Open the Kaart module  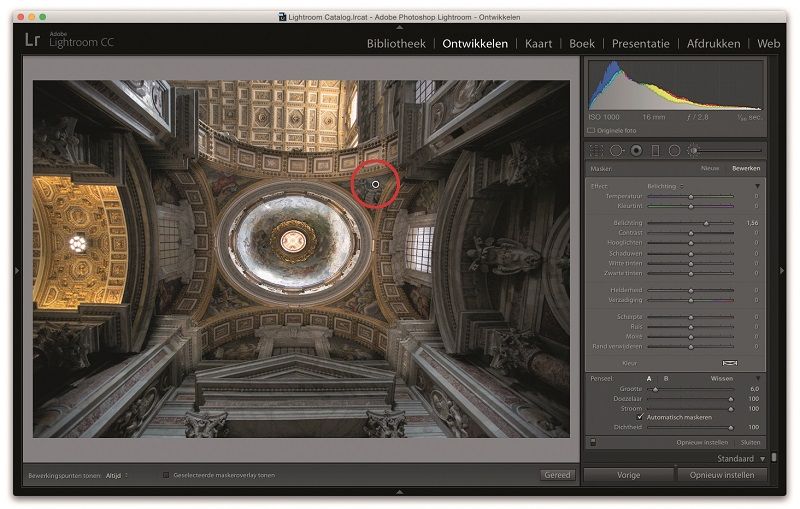tap(538, 44)
